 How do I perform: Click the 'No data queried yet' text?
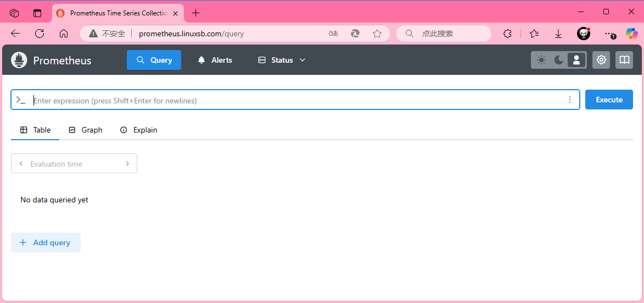coord(54,200)
